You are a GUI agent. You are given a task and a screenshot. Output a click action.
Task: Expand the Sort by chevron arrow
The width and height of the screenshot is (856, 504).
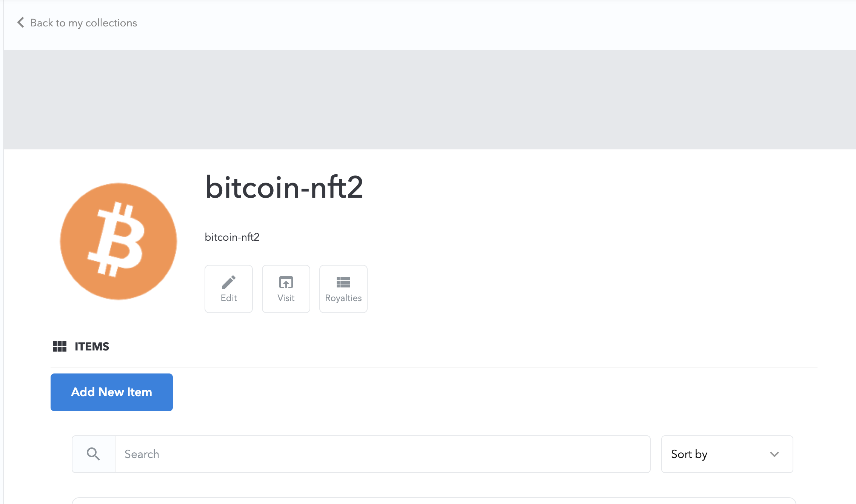coord(774,454)
